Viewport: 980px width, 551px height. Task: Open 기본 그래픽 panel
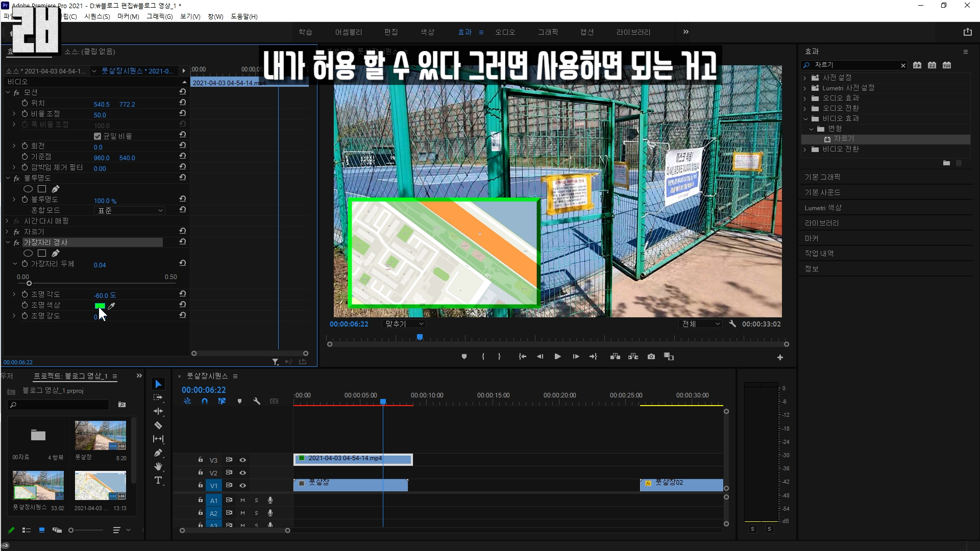pyautogui.click(x=822, y=177)
